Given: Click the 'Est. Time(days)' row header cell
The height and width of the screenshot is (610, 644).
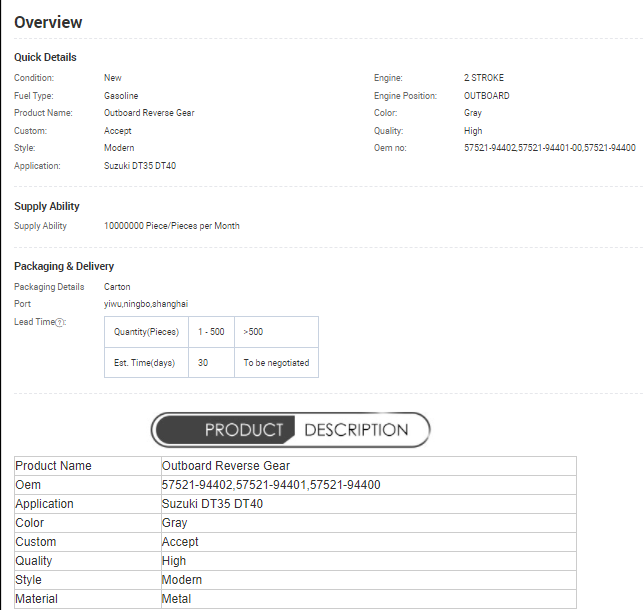Looking at the screenshot, I should 146,363.
